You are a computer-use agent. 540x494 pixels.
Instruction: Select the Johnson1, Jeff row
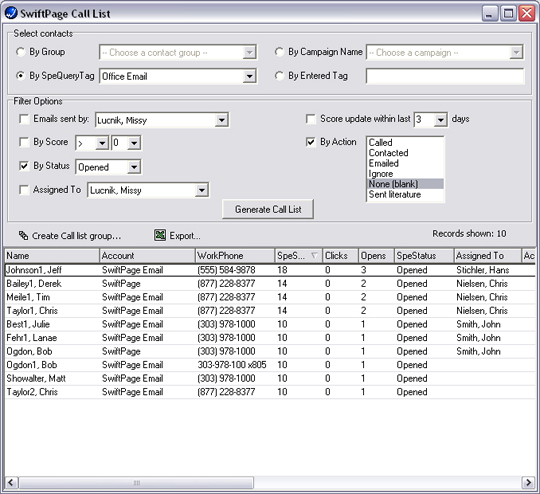270,270
